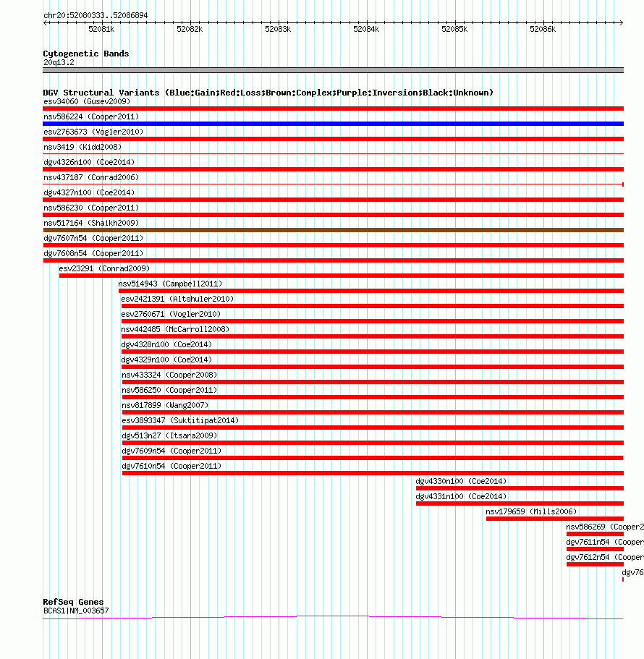The height and width of the screenshot is (659, 644).
Task: Click the DGV Structural Variants track title
Action: [x=268, y=93]
